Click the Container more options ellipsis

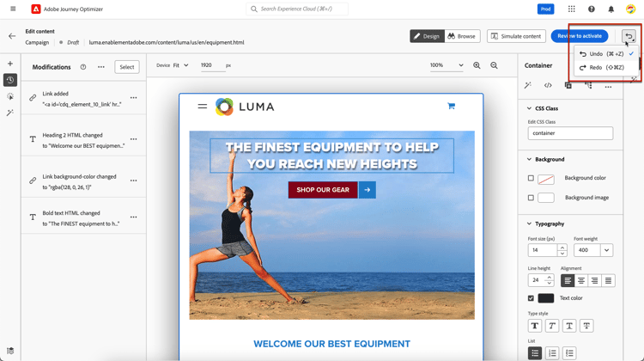click(x=608, y=87)
